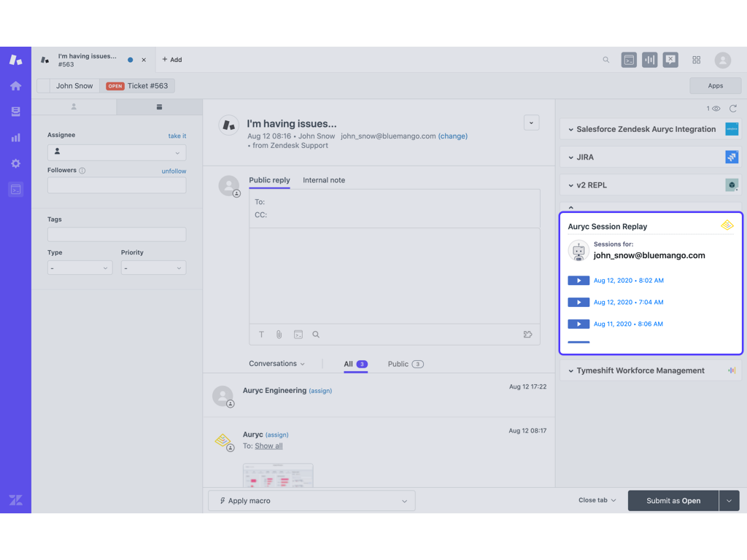Open the products grid icon
Image resolution: width=747 pixels, height=560 pixels.
[x=697, y=60]
